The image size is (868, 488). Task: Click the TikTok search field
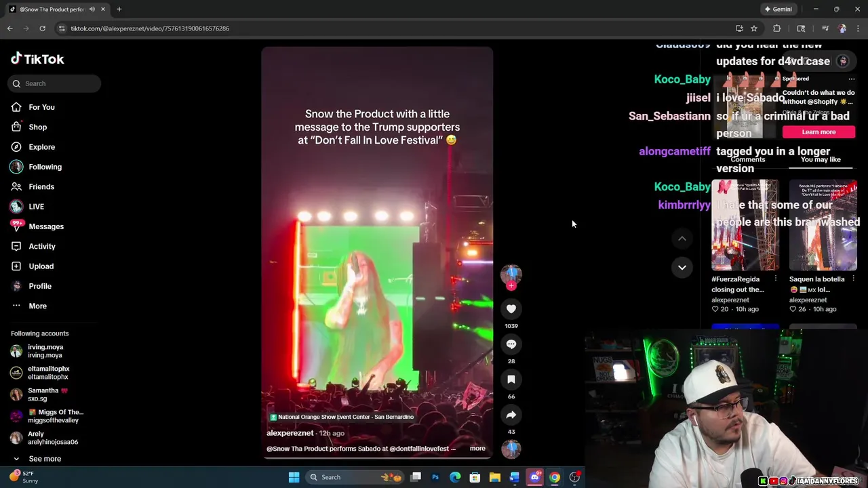[54, 83]
